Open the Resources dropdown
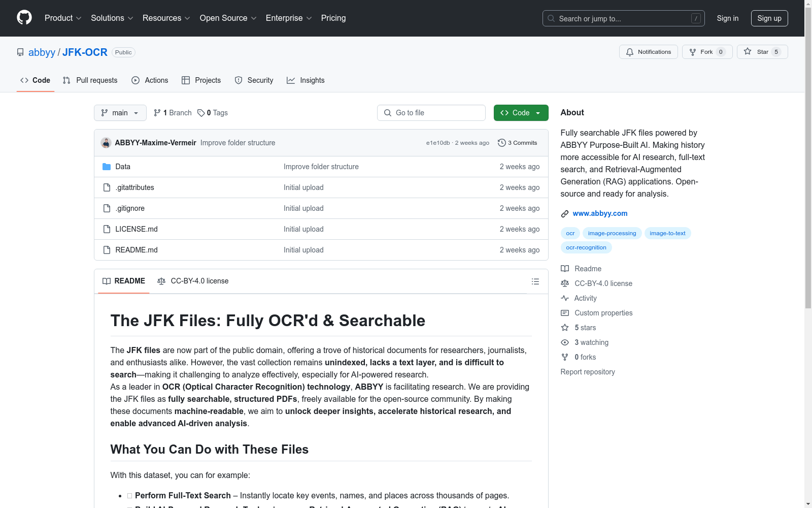This screenshot has height=508, width=812. tap(166, 18)
